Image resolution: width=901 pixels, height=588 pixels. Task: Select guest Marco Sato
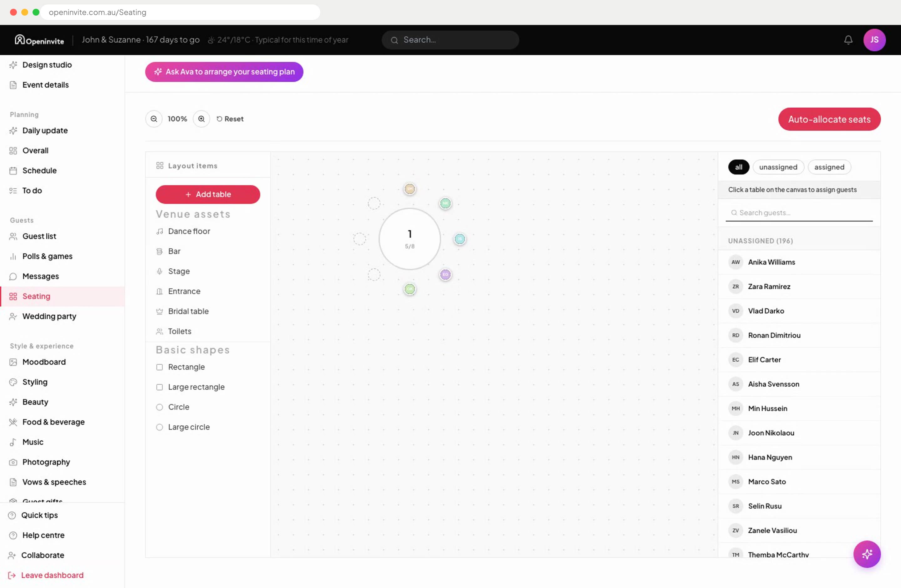799,482
